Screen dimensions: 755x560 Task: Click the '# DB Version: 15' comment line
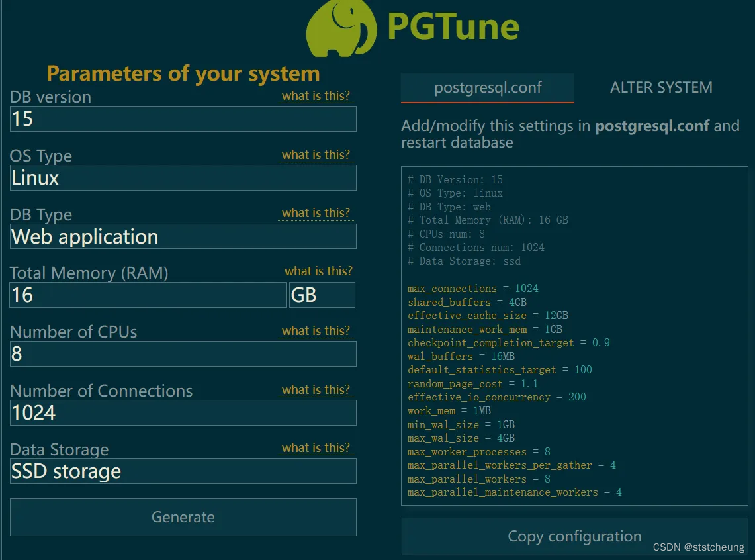coord(455,179)
